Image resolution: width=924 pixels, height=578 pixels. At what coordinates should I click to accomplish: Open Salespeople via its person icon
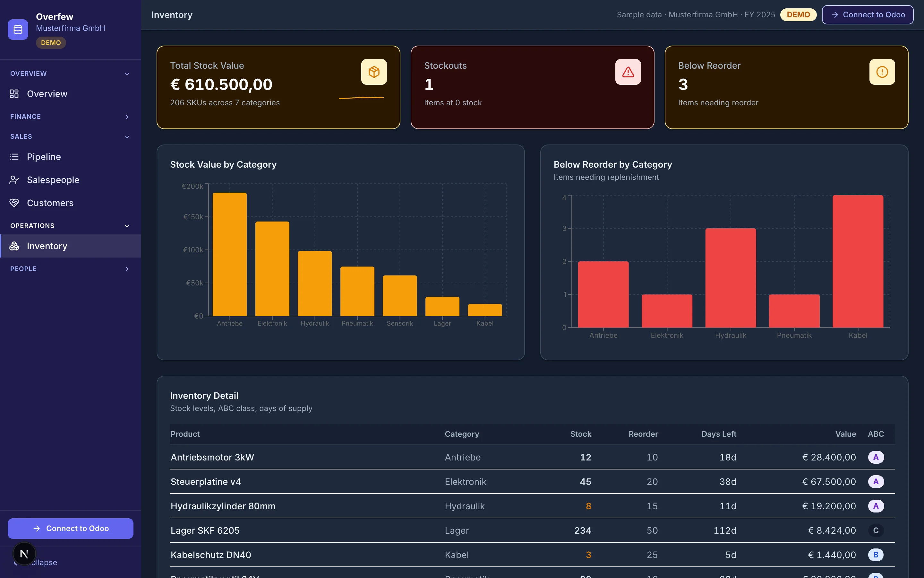tap(14, 180)
